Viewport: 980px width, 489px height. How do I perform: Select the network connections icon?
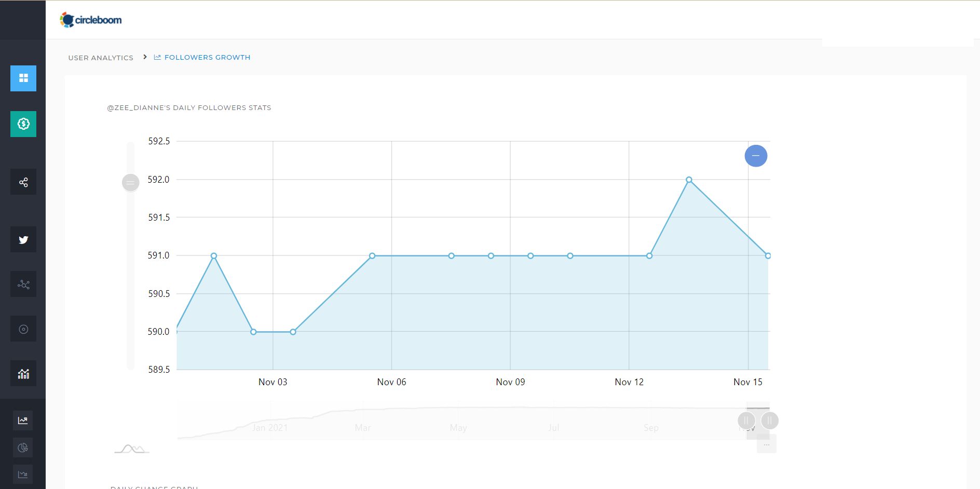(x=23, y=284)
